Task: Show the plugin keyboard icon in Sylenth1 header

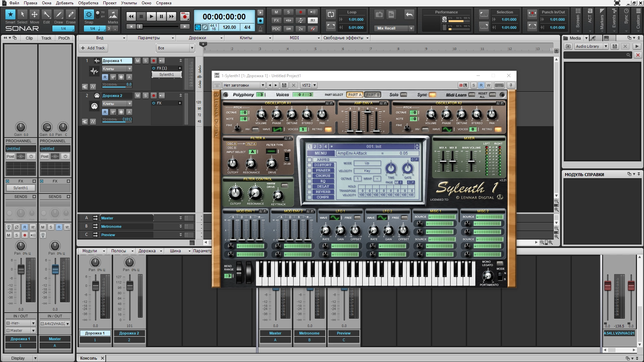Action: pyautogui.click(x=499, y=85)
